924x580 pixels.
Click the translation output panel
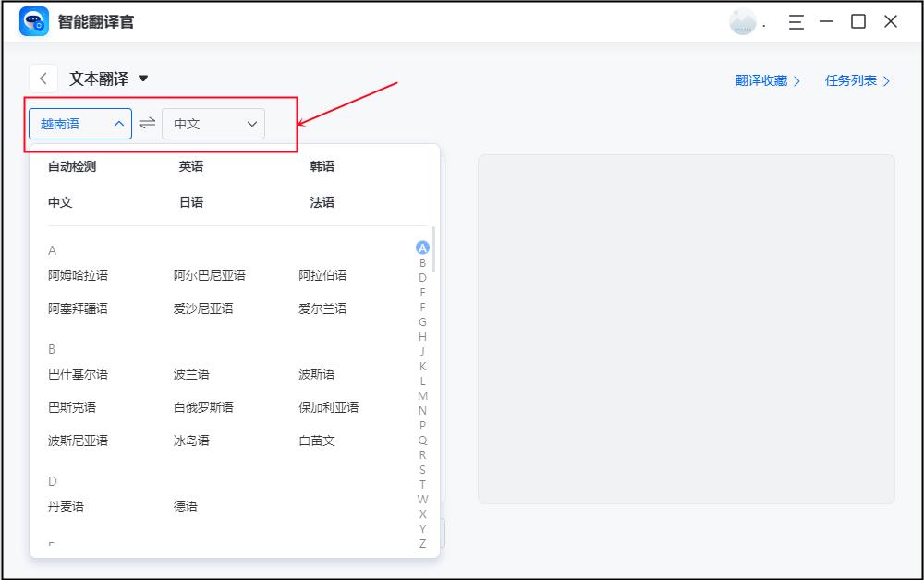point(686,329)
